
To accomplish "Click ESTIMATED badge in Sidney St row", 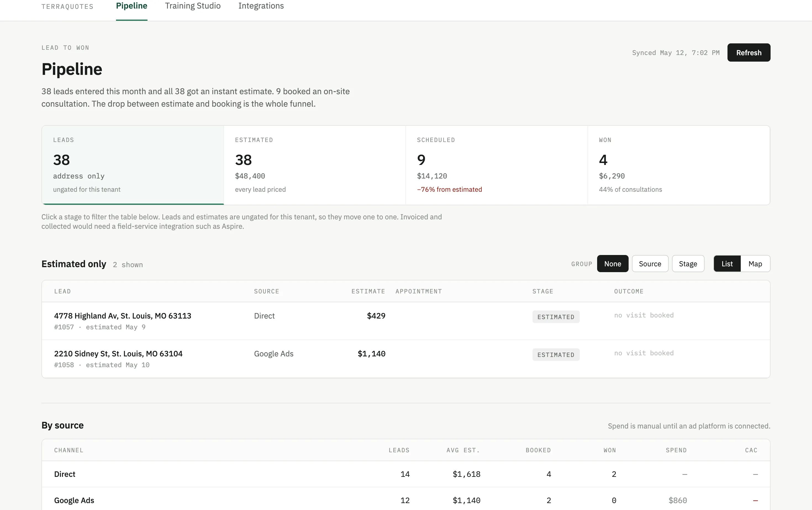I will click(556, 355).
